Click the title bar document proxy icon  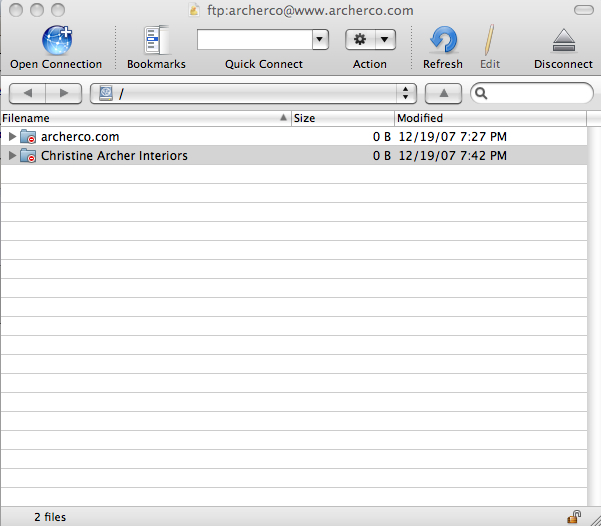coord(194,10)
